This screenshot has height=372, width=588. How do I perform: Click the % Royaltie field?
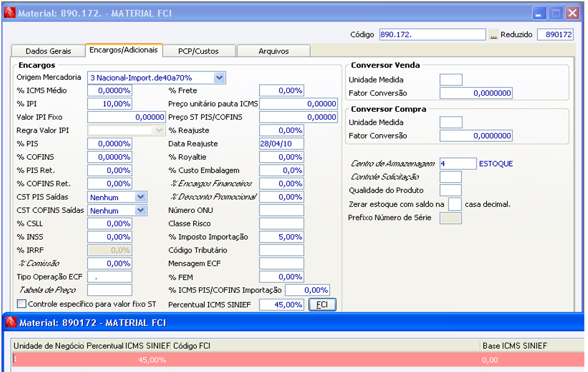click(x=282, y=157)
